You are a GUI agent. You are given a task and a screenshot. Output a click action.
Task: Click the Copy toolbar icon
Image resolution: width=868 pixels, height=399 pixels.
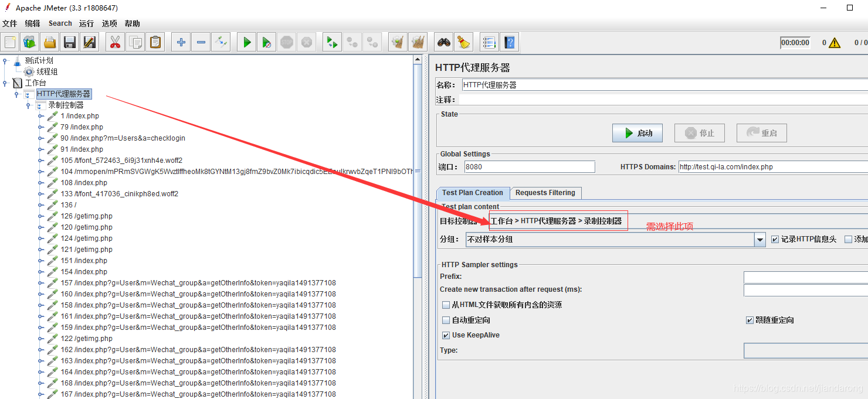pyautogui.click(x=135, y=42)
